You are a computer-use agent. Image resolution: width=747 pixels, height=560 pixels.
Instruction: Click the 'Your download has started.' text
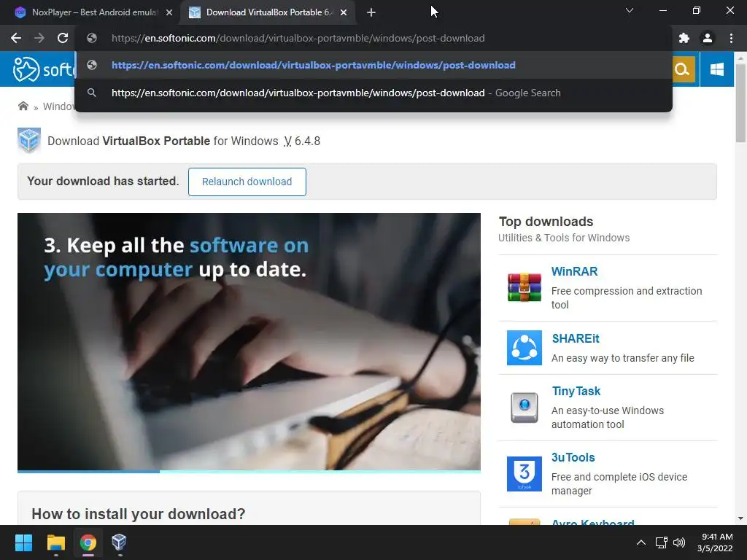point(103,181)
